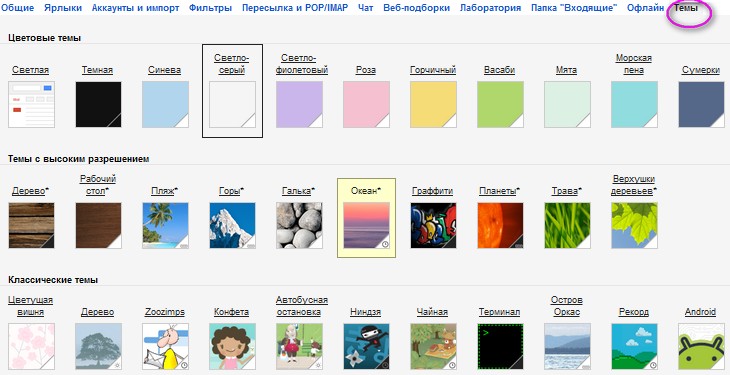The image size is (730, 375).
Task: Choose the pink Роза swatch
Action: (366, 104)
